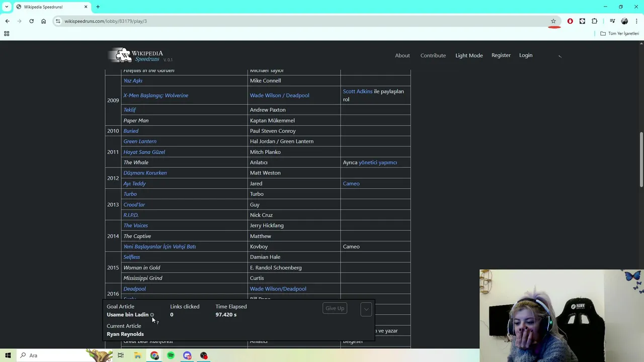Close the Wikipedia Speedruns tab
644x362 pixels.
86,7
